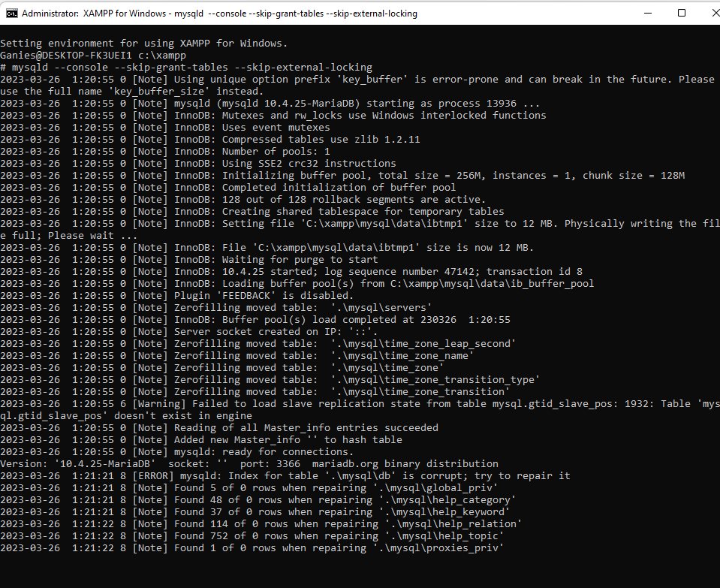Click the line 'Found 37 of 0 rows' for help_keyword
Viewport: 720px width, 588px height.
coord(255,511)
